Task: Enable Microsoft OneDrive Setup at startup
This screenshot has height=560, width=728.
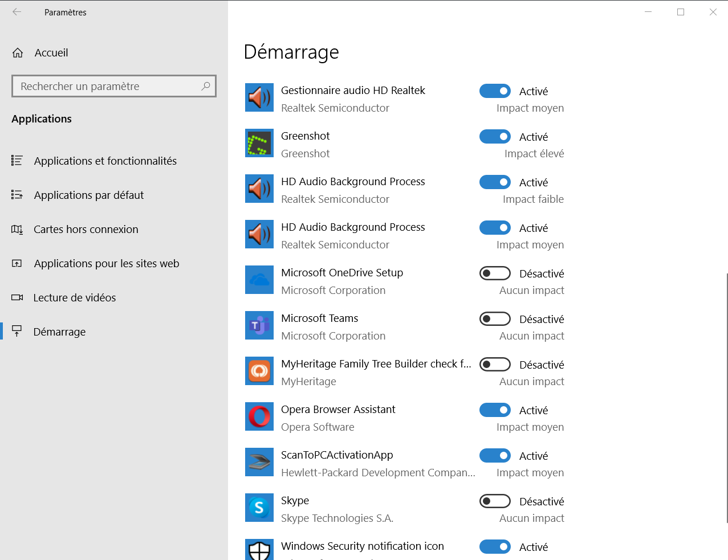Action: [495, 273]
